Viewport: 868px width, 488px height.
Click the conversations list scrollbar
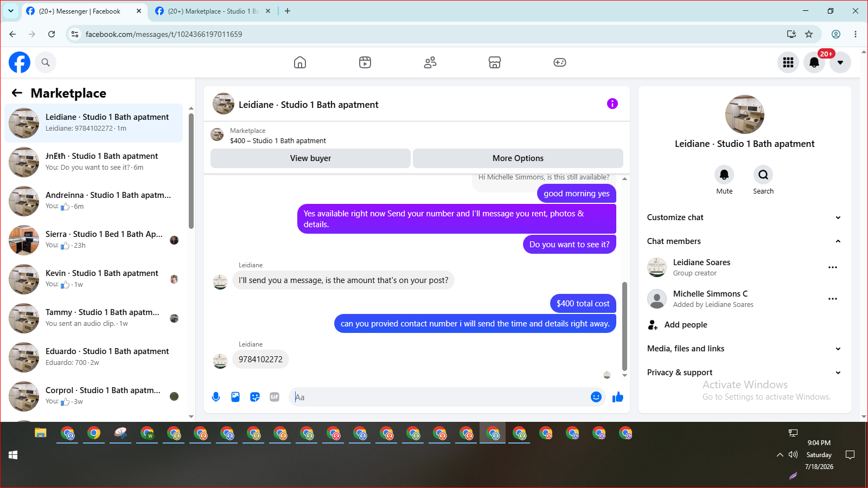[191, 171]
